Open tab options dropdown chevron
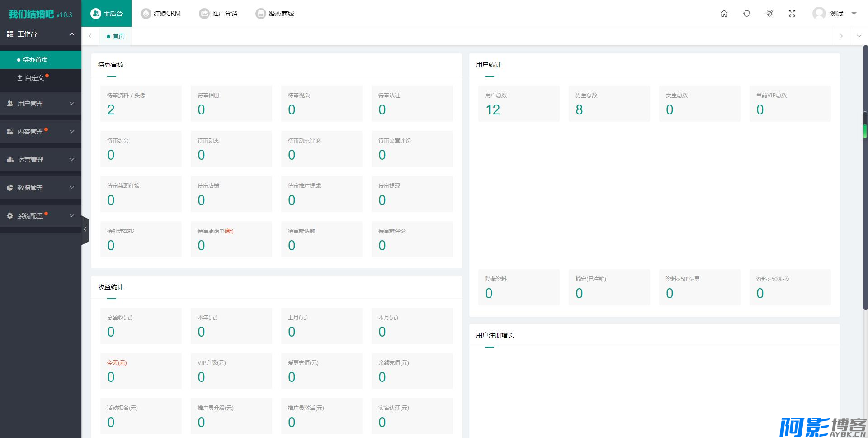 click(859, 36)
